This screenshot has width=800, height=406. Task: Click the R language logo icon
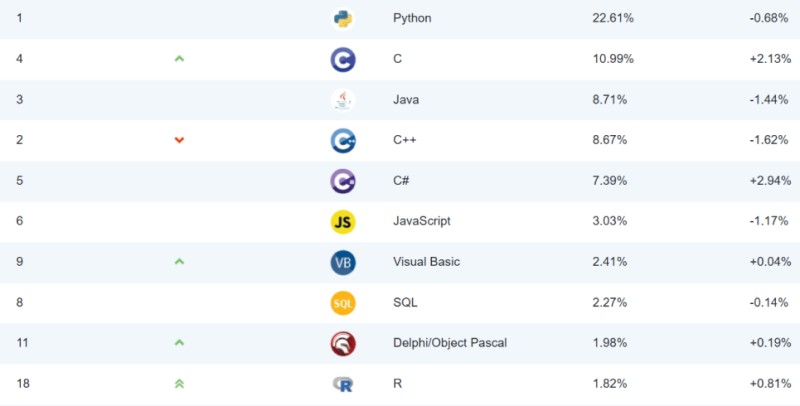(x=343, y=384)
